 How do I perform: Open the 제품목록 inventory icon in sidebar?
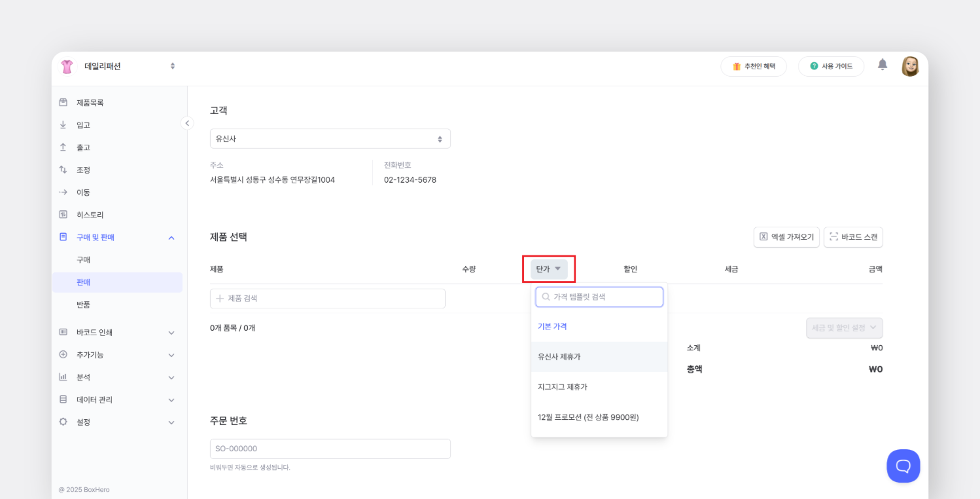pos(62,102)
